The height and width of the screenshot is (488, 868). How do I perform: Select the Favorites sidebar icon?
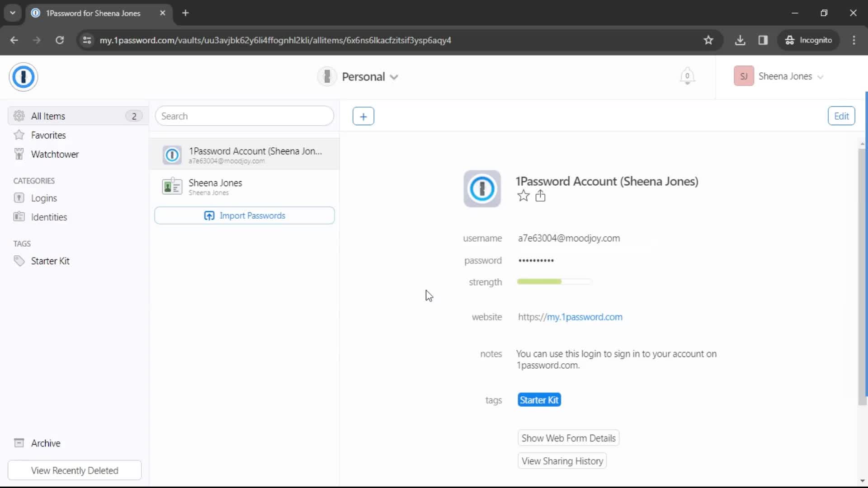pos(19,135)
